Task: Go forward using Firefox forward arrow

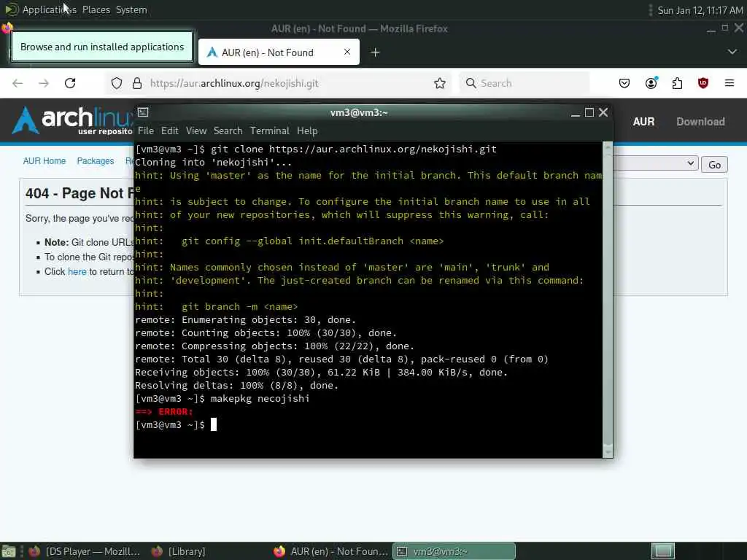Action: pos(44,83)
